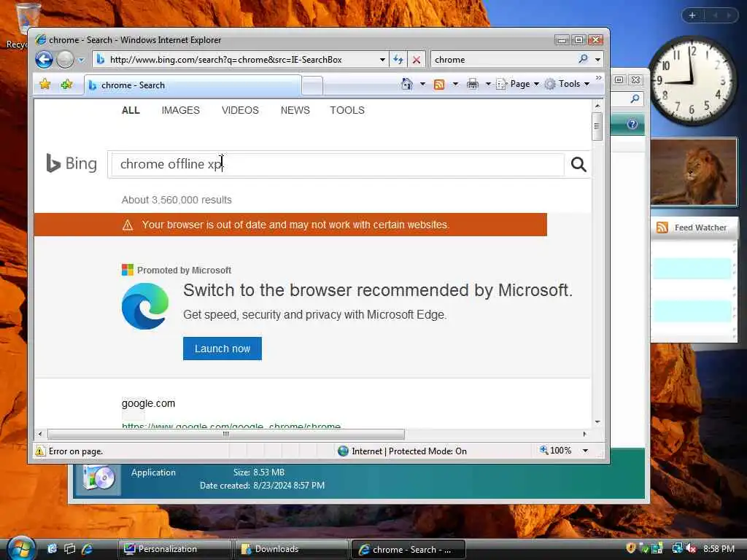Click the IE search box magnifier icon

click(x=583, y=59)
